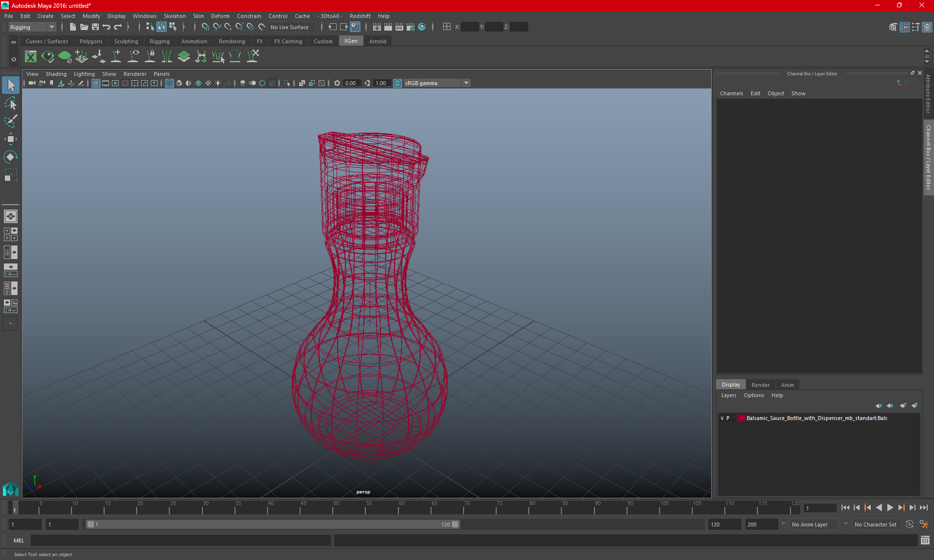Click the Display button in Channel Box
This screenshot has width=934, height=560.
coord(731,384)
